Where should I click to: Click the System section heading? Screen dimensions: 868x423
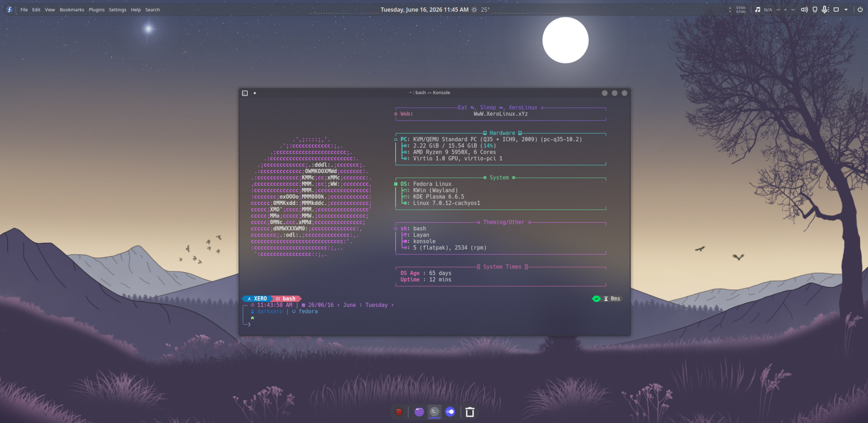click(x=499, y=178)
